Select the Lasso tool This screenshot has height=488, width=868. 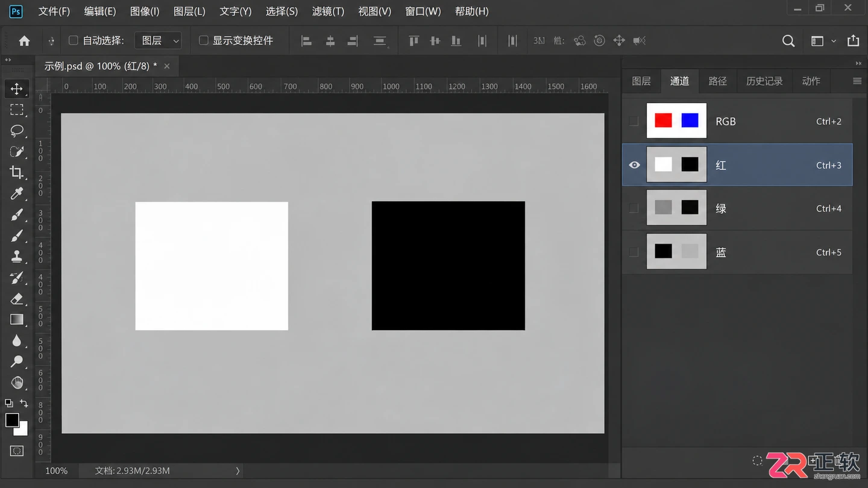click(16, 131)
